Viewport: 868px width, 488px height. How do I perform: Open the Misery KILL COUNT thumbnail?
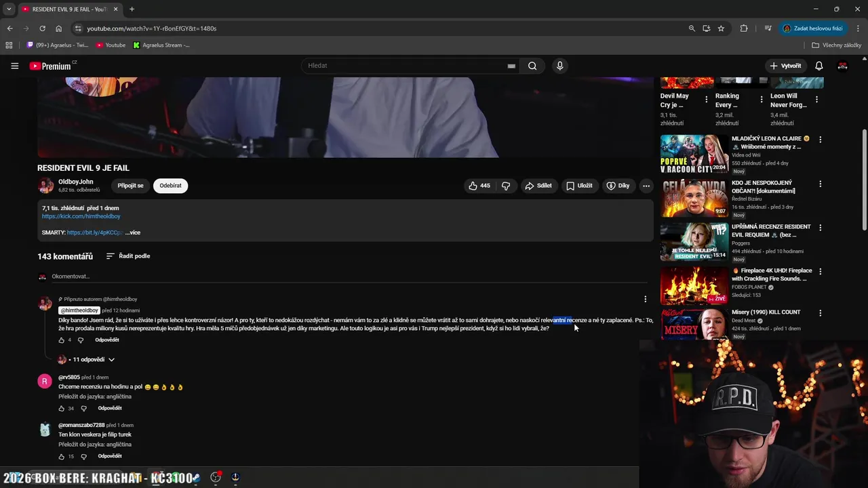(694, 324)
